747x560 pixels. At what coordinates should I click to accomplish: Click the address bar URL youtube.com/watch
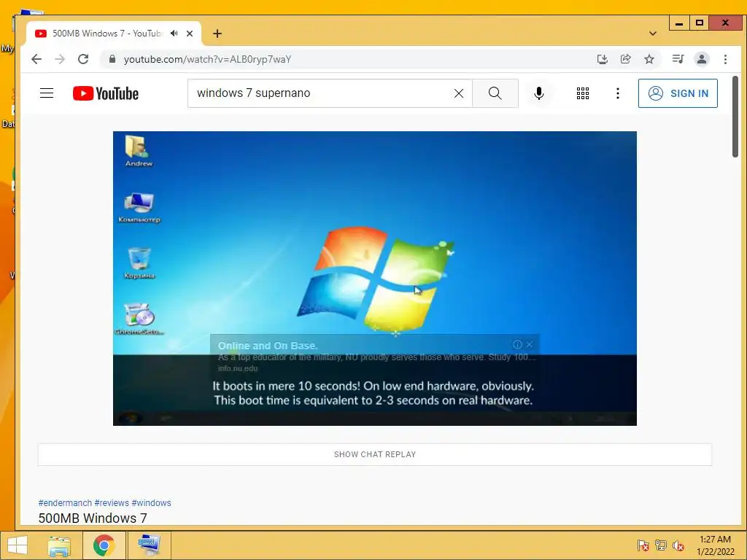click(x=207, y=59)
